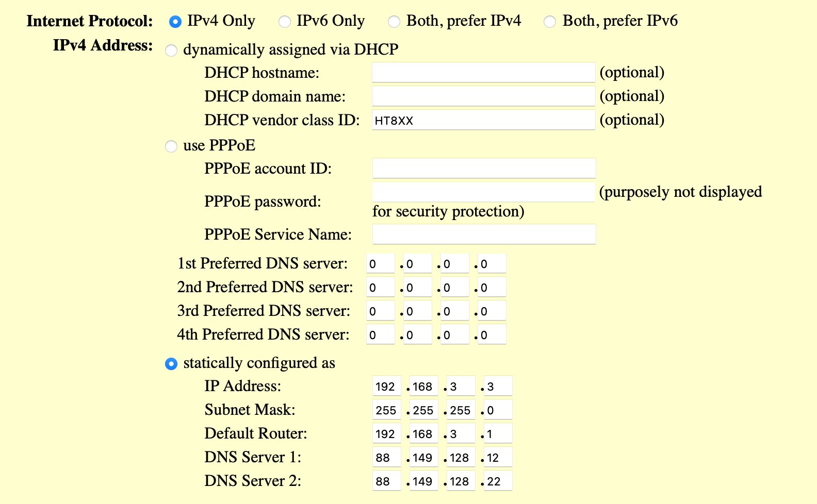The width and height of the screenshot is (817, 504).
Task: Click last octet of 4th Preferred DNS
Action: pos(492,335)
